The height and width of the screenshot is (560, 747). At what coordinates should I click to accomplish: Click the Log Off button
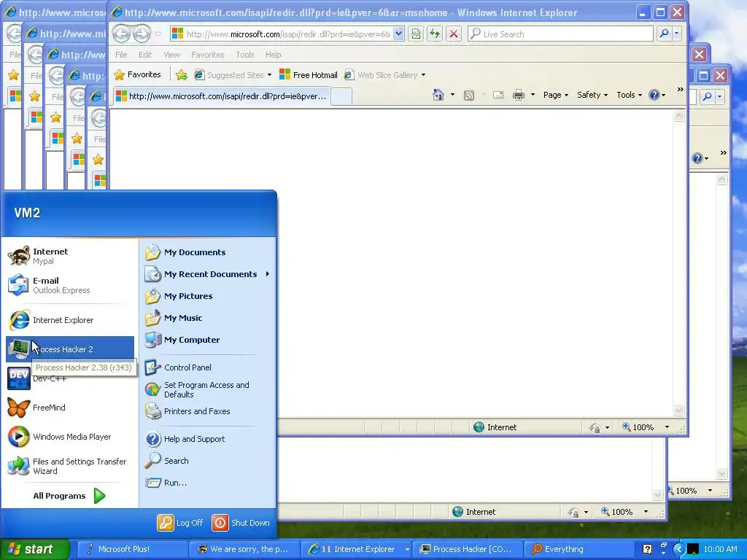(x=181, y=523)
